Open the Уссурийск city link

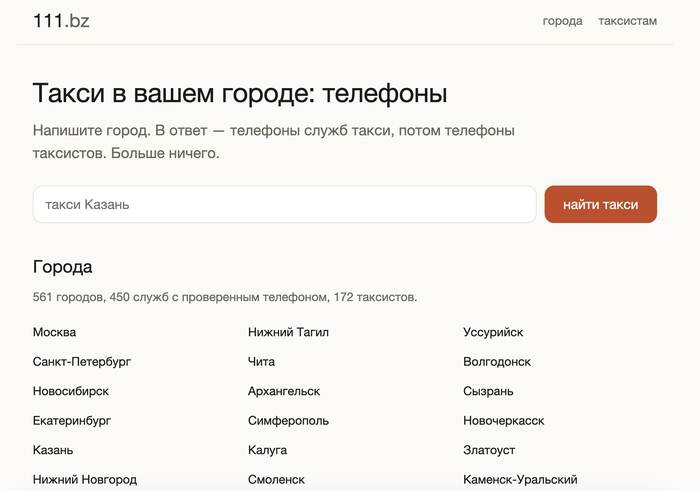click(x=493, y=332)
